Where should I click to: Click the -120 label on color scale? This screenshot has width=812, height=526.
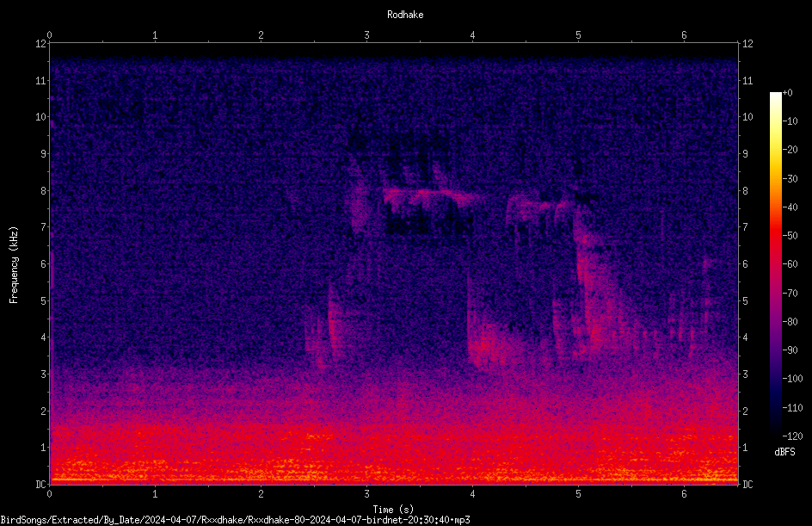[792, 436]
